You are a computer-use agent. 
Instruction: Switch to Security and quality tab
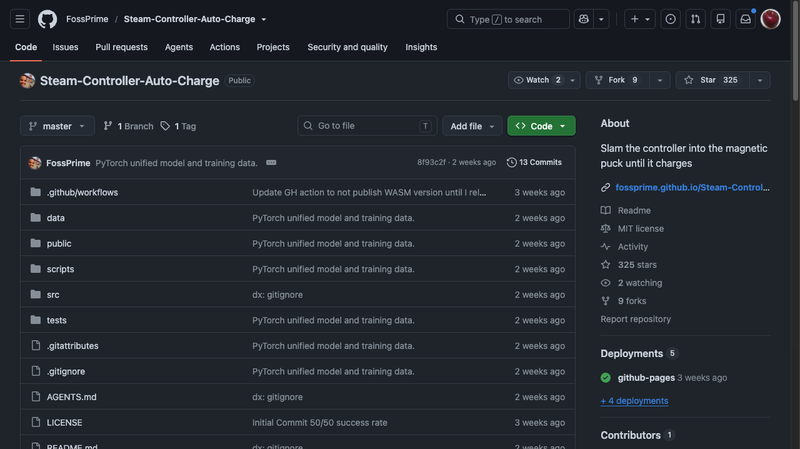(x=347, y=47)
